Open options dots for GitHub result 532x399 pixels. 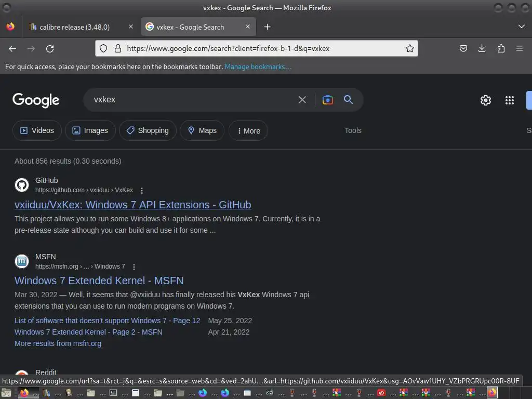pyautogui.click(x=142, y=190)
